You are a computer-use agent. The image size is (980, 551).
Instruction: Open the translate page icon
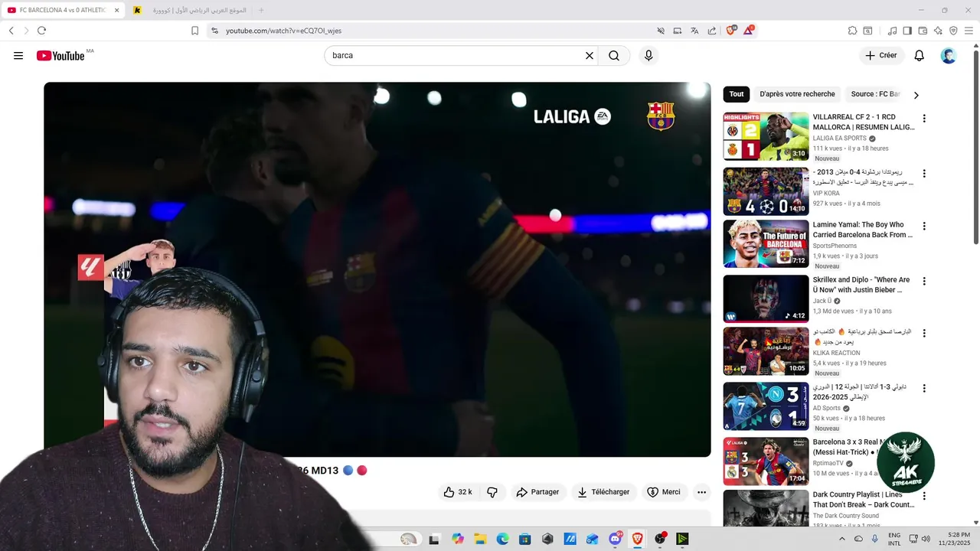coord(694,31)
